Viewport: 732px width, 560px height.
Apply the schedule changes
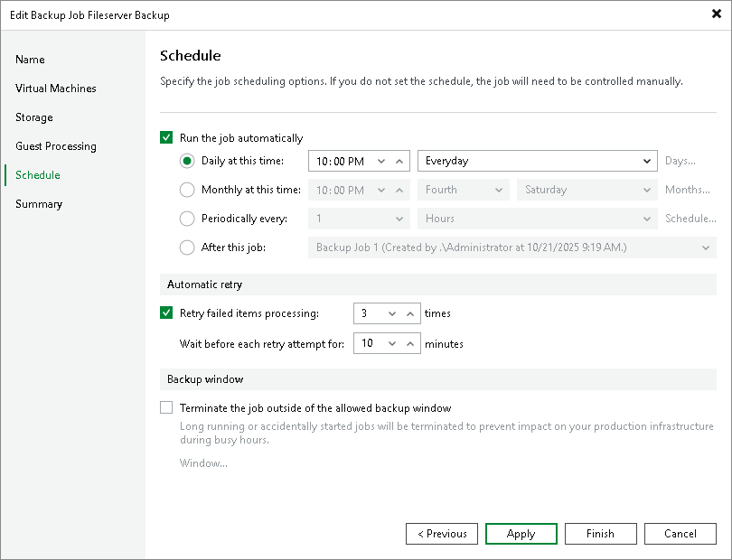(x=521, y=534)
